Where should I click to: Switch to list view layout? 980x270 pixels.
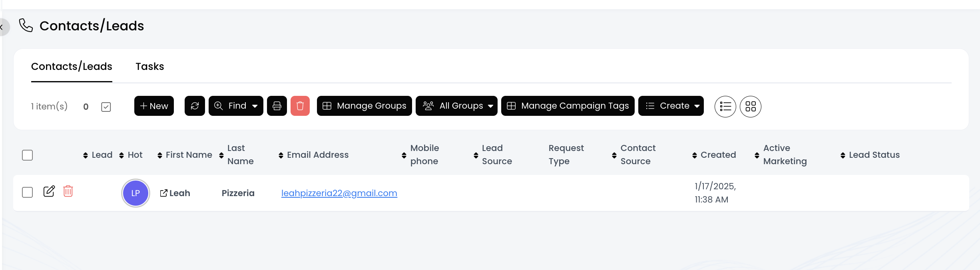(725, 107)
